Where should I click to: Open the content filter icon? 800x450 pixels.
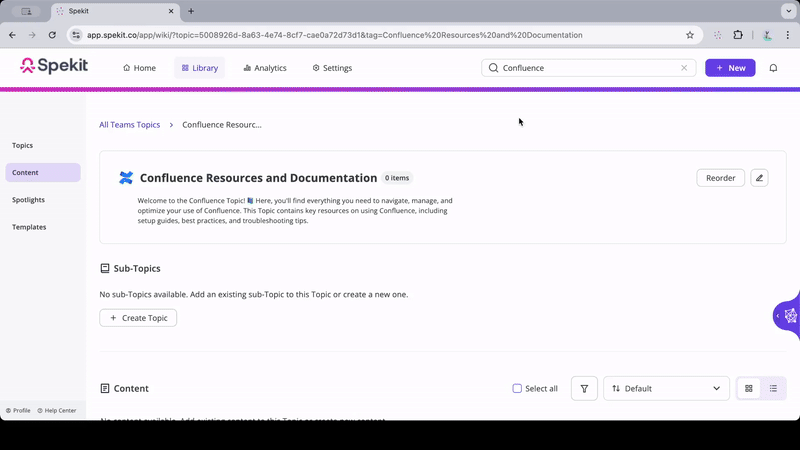click(584, 388)
